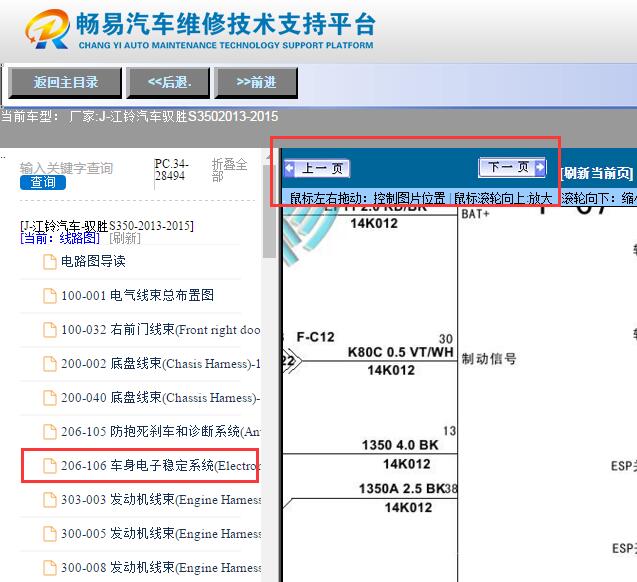Image resolution: width=637 pixels, height=582 pixels.
Task: Click the document icon beside 300-008
Action: coord(50,568)
